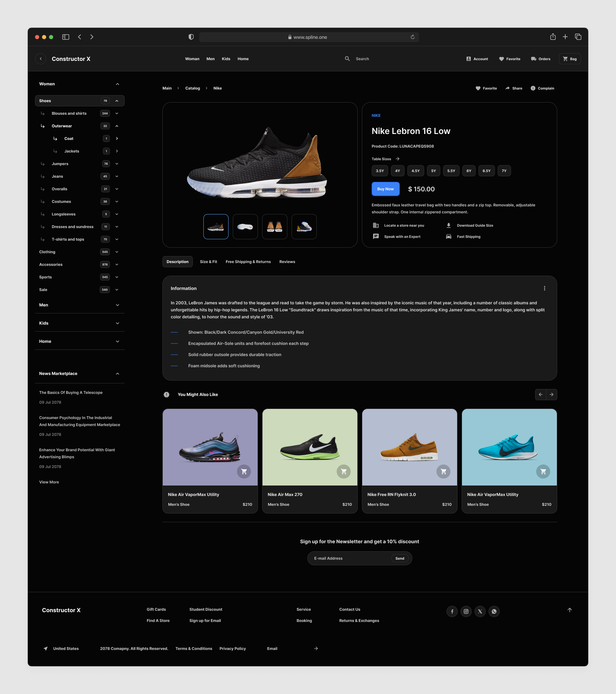Click the sidebar toggle icon in browser toolbar
The width and height of the screenshot is (616, 694).
[66, 37]
